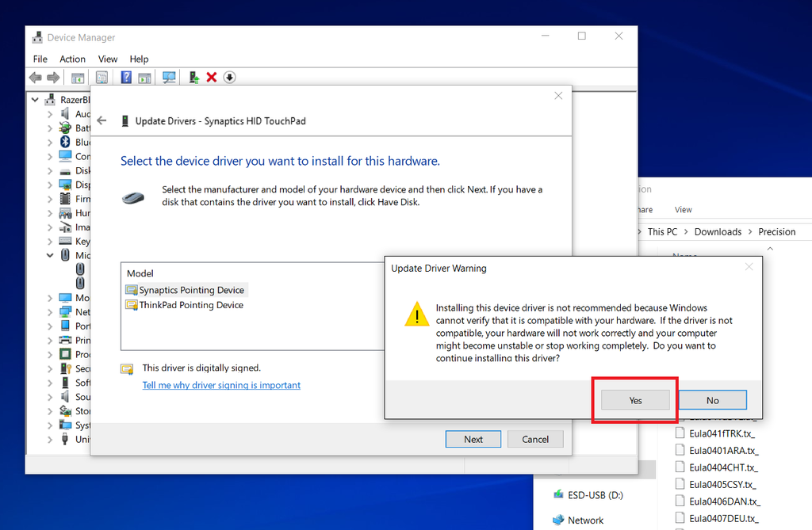This screenshot has width=812, height=530.
Task: Open the Action menu
Action: click(x=72, y=59)
